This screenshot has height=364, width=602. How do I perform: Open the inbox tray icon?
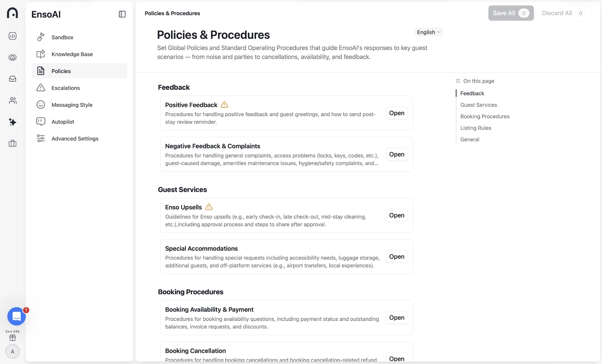click(x=12, y=79)
